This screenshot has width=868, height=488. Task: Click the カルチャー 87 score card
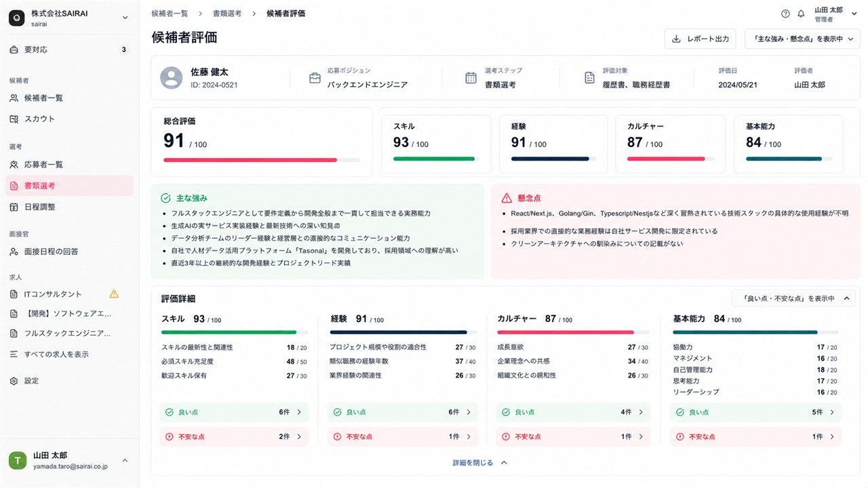coord(670,144)
